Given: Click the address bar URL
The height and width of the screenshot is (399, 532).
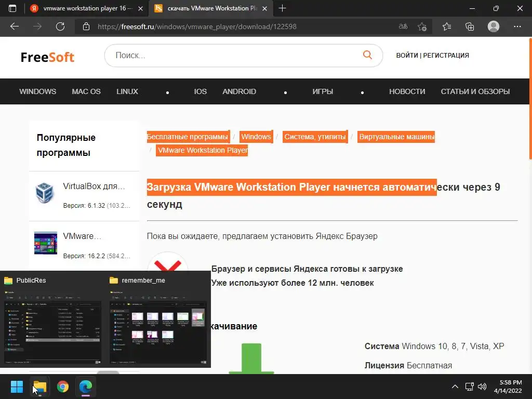Looking at the screenshot, I should point(197,26).
